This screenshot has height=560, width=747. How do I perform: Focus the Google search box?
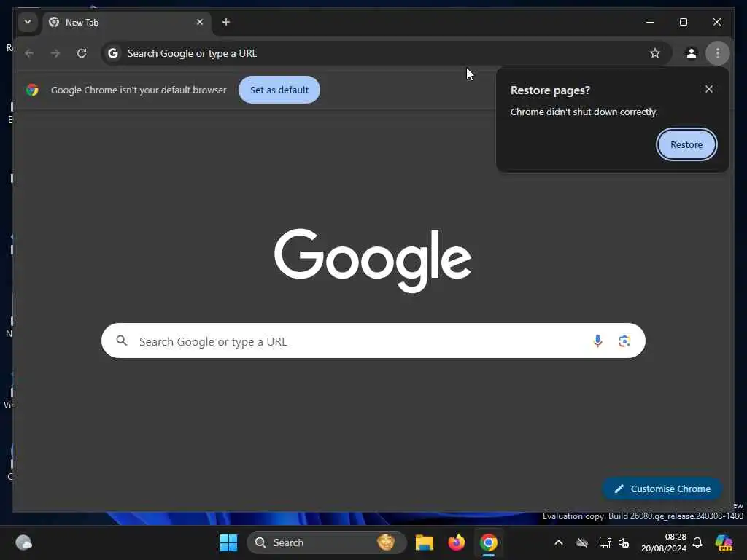[373, 341]
